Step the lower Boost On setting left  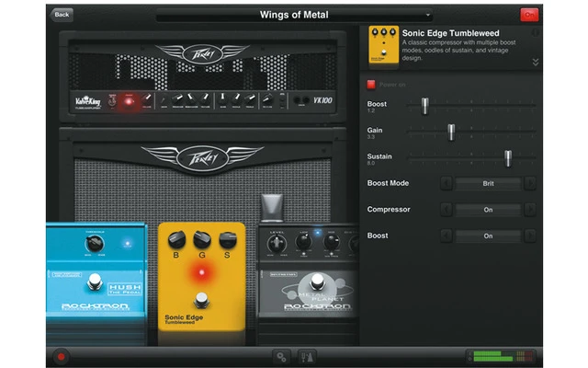point(447,236)
